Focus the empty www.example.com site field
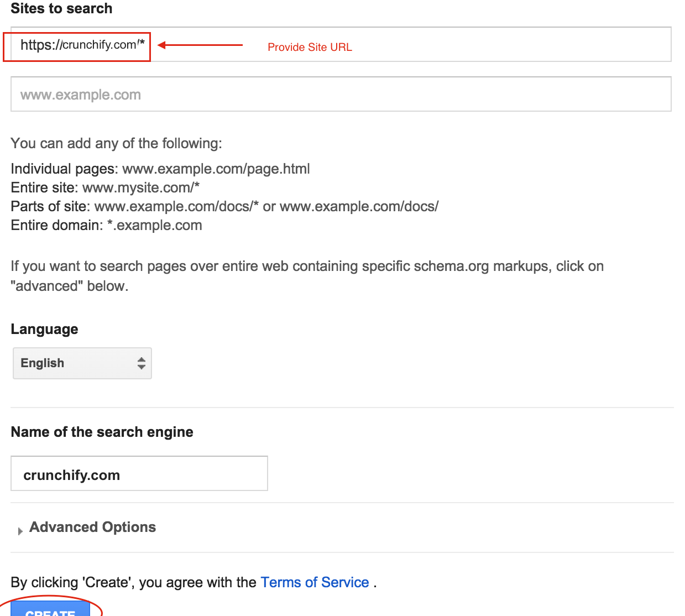 pyautogui.click(x=341, y=95)
